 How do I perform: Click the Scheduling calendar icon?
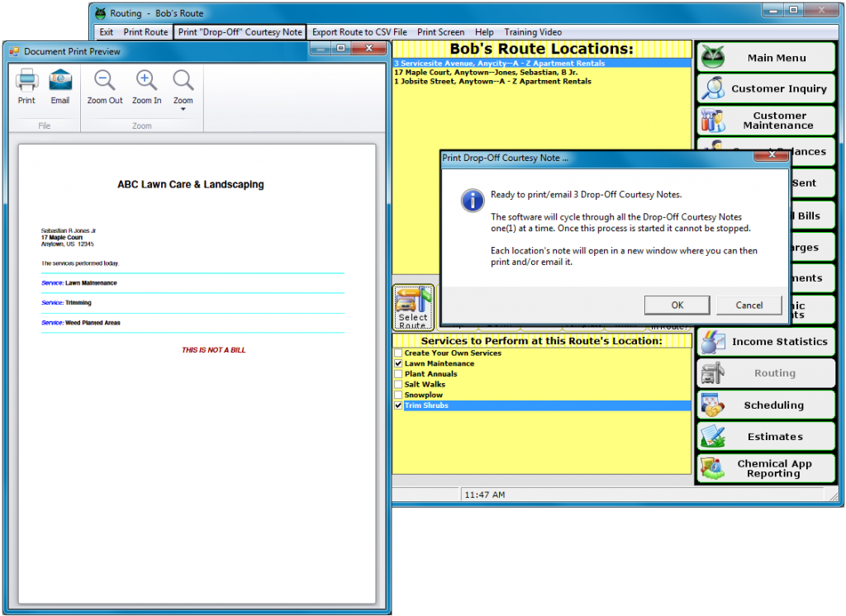pyautogui.click(x=711, y=405)
